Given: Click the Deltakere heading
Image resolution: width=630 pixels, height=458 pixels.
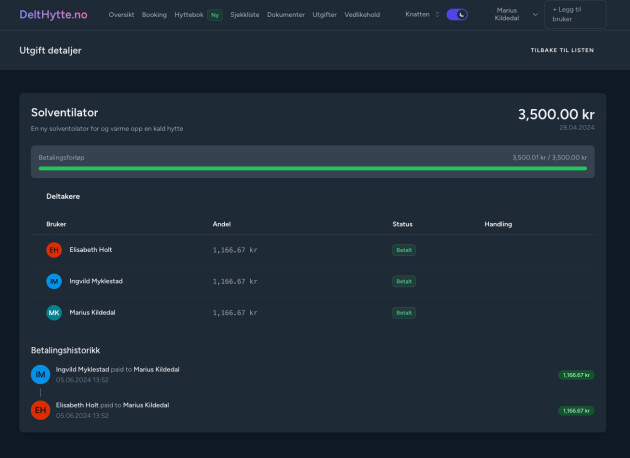Looking at the screenshot, I should [x=63, y=196].
